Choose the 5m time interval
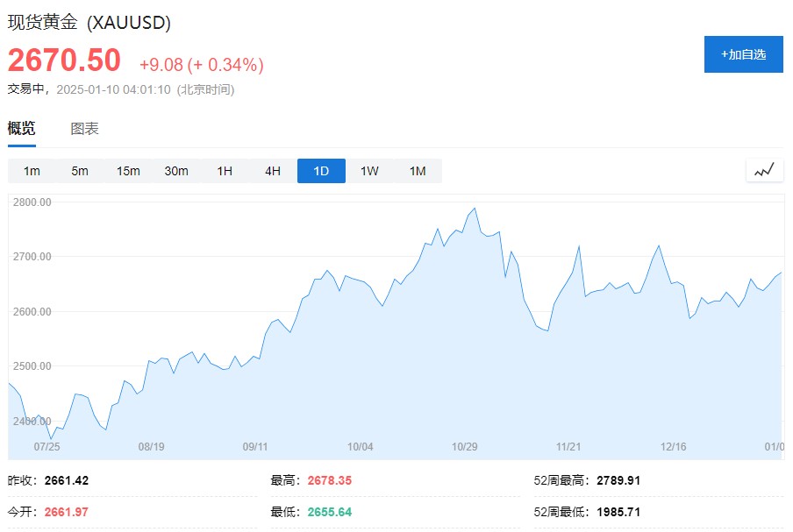The image size is (793, 532). click(80, 171)
